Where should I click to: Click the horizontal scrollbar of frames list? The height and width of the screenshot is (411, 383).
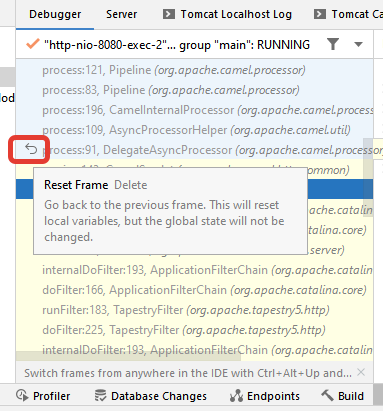tap(128, 355)
